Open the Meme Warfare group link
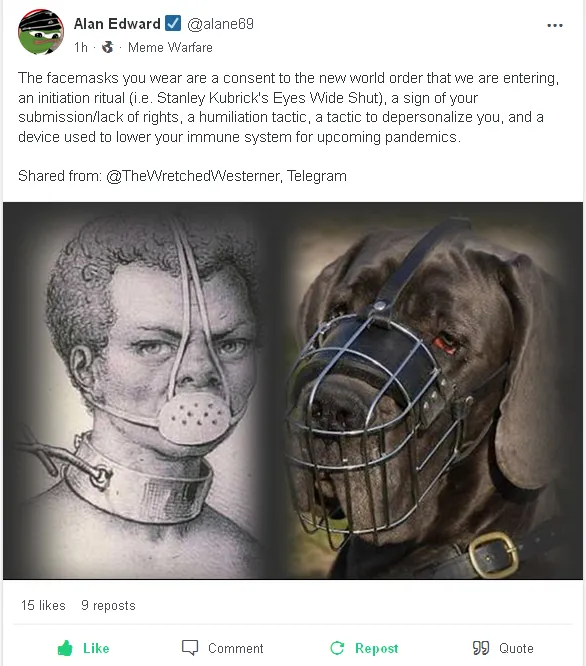Screen dimensions: 586x666 pos(170,48)
